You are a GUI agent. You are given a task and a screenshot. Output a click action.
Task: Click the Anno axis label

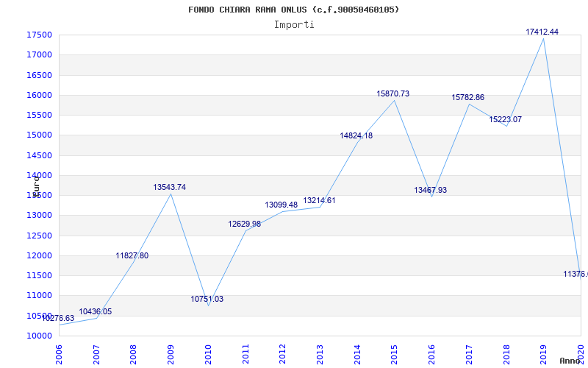point(570,361)
